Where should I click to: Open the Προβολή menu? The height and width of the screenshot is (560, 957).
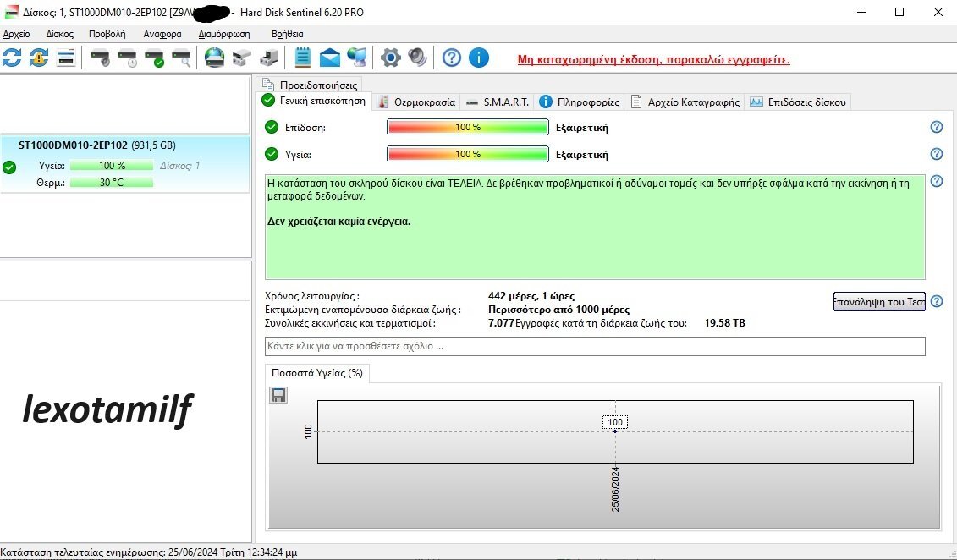point(107,34)
